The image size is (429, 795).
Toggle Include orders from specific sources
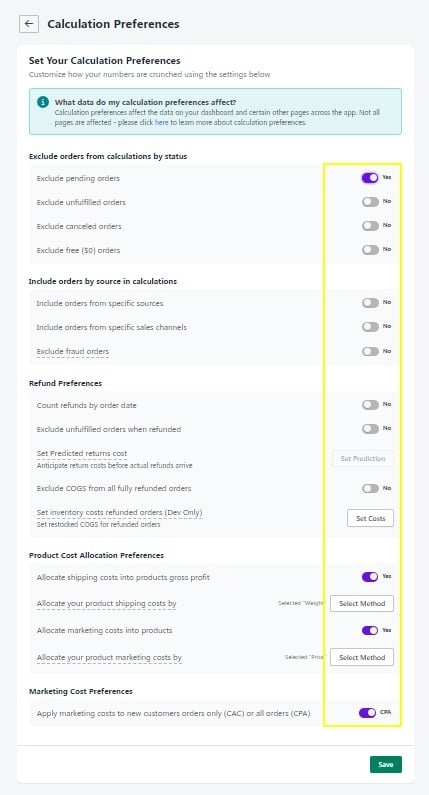[x=370, y=303]
